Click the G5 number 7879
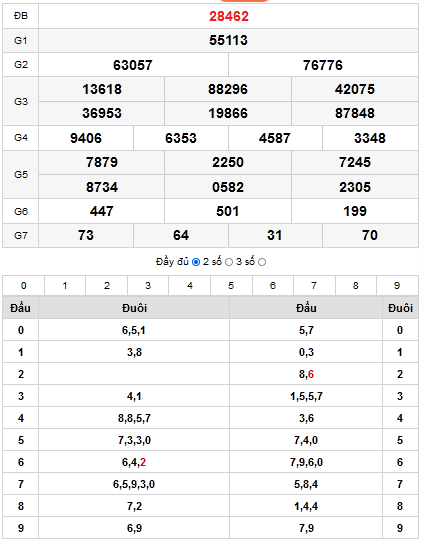This screenshot has width=424, height=544. 102,162
